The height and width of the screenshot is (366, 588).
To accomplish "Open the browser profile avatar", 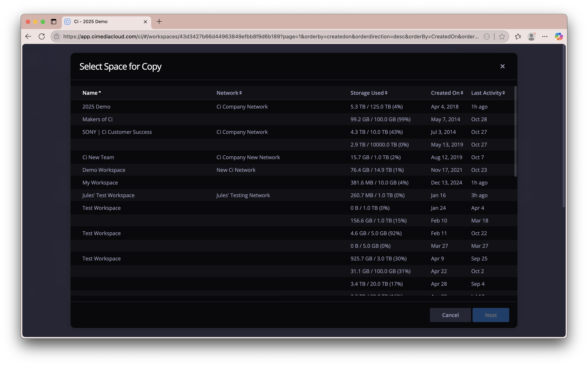I will 531,36.
